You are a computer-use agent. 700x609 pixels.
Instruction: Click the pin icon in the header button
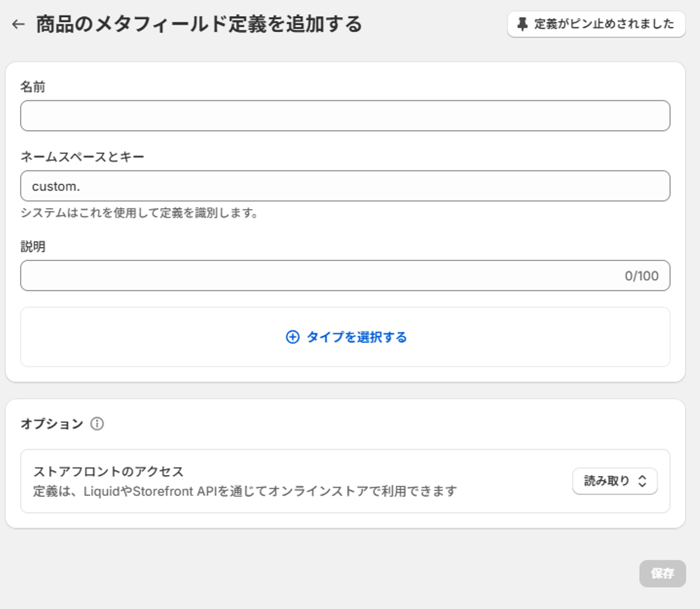pyautogui.click(x=522, y=24)
